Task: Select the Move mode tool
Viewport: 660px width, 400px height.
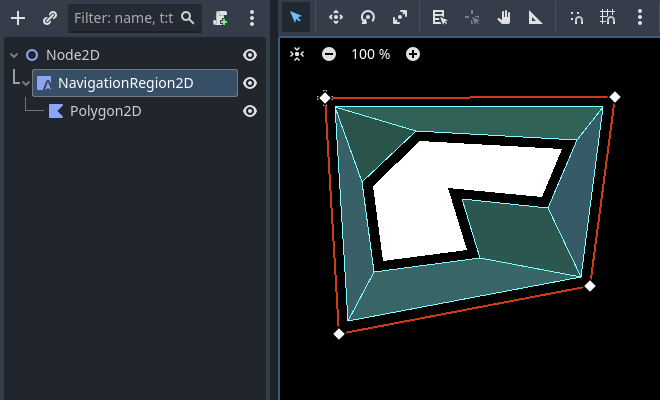Action: [x=336, y=18]
